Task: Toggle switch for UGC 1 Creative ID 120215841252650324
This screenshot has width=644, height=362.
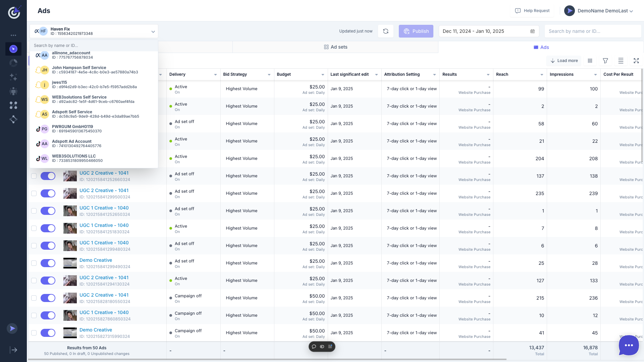Action: point(48,211)
